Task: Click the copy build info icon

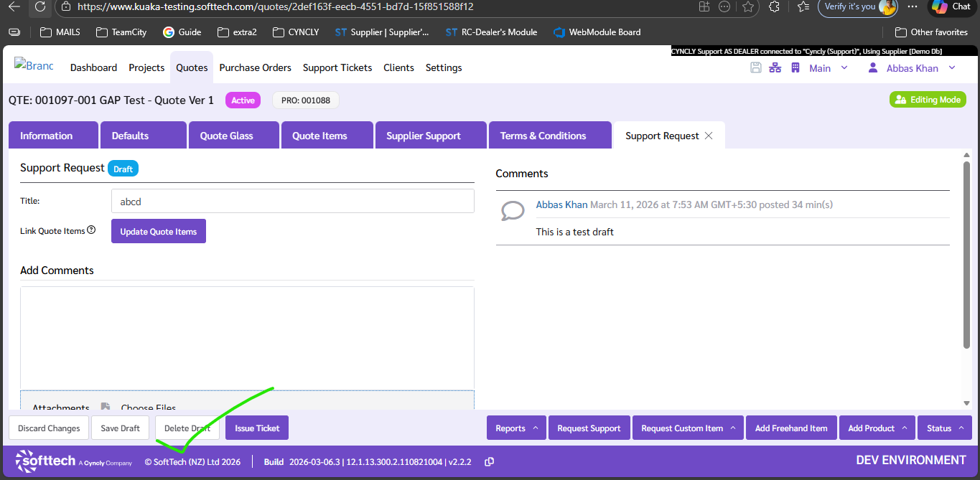Action: click(x=489, y=462)
